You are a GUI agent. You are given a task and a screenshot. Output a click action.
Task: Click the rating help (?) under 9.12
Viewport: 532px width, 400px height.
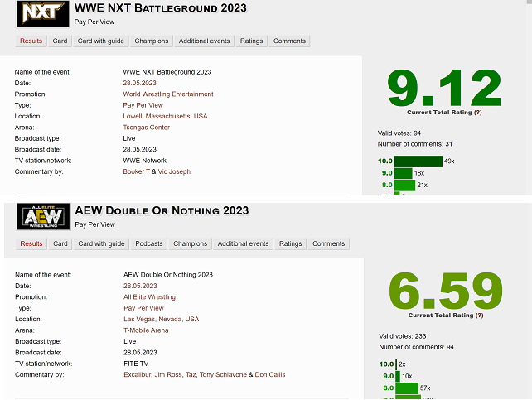point(477,113)
